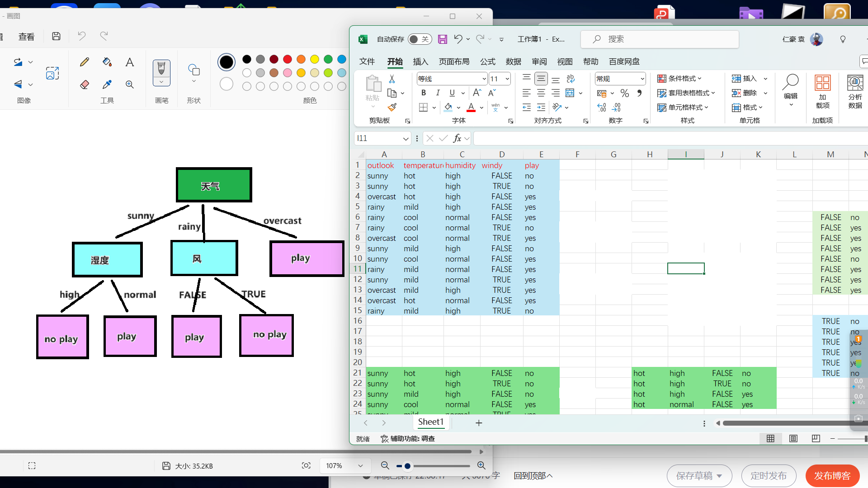
Task: Select the Color picker tool in Paint
Action: click(x=107, y=84)
